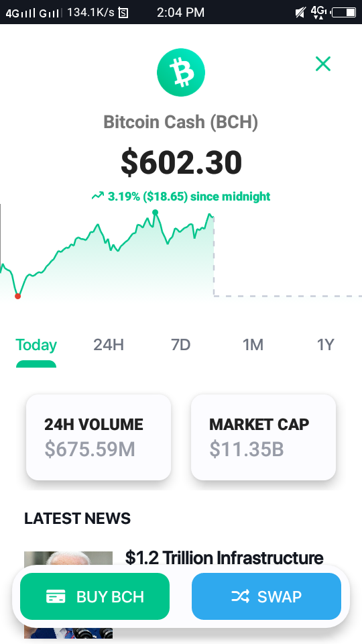The image size is (362, 644).
Task: Tap the Bitcoin Cash coin logo
Action: (x=181, y=72)
